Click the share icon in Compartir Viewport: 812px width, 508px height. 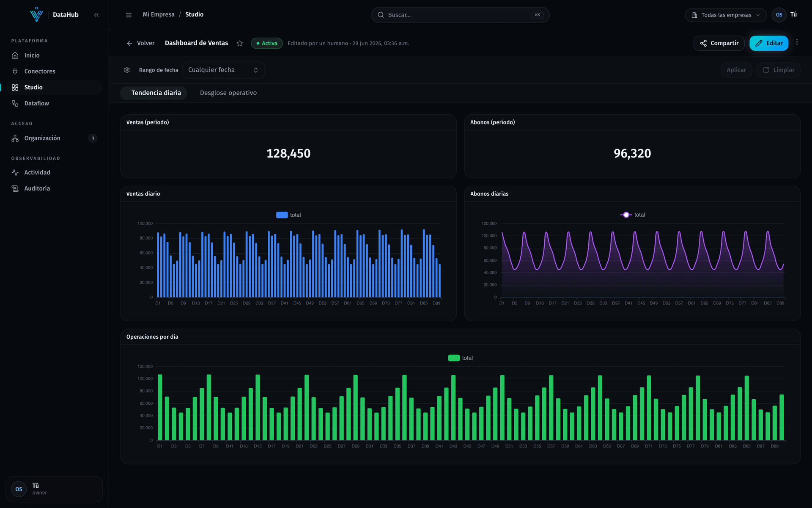[703, 43]
